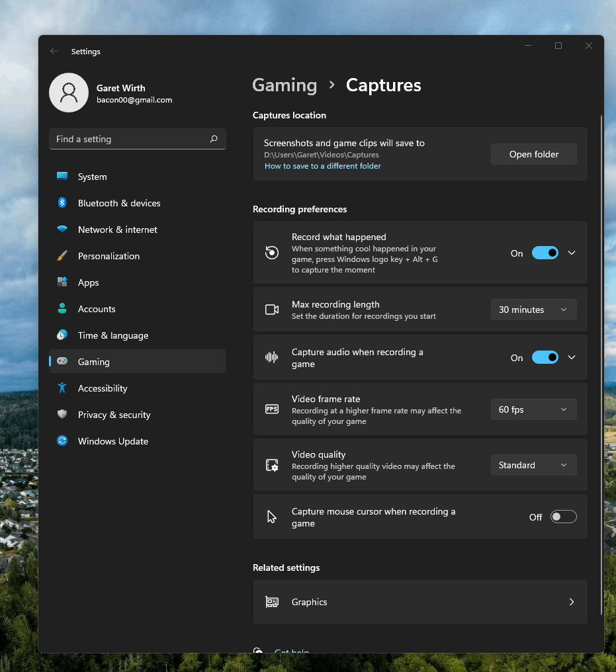Expand the Record what happened options chevron
This screenshot has height=672, width=616.
pos(572,253)
